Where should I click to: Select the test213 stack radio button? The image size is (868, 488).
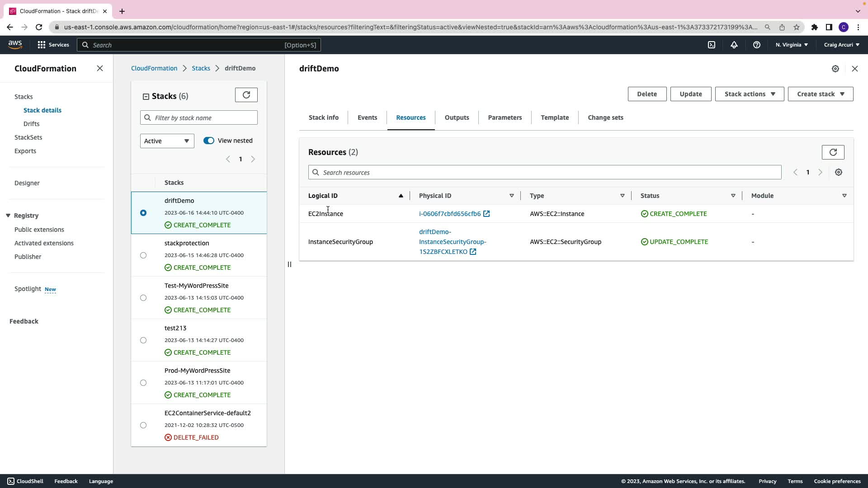143,340
